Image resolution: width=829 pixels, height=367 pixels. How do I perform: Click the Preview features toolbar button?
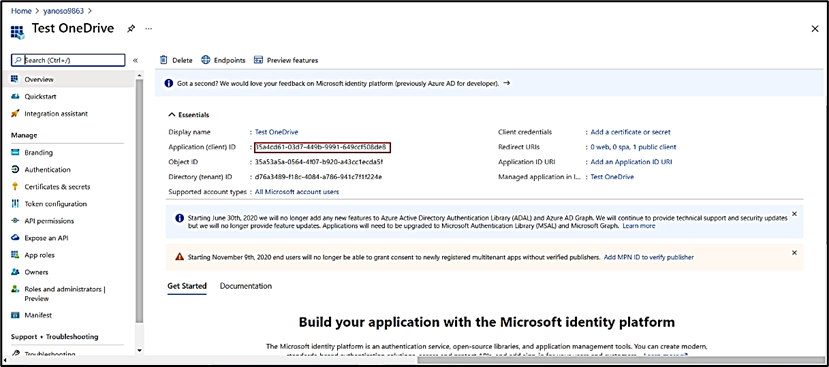point(286,60)
